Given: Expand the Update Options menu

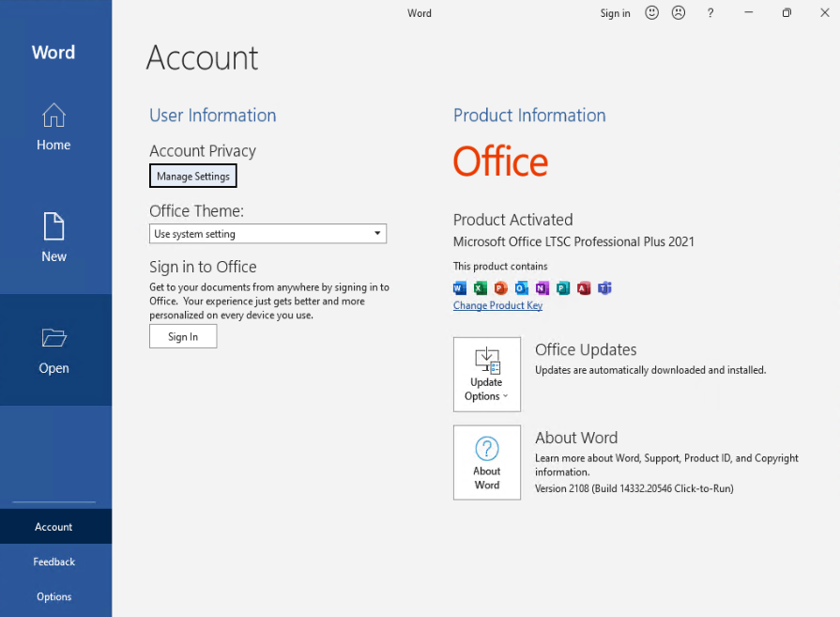Looking at the screenshot, I should click(486, 374).
